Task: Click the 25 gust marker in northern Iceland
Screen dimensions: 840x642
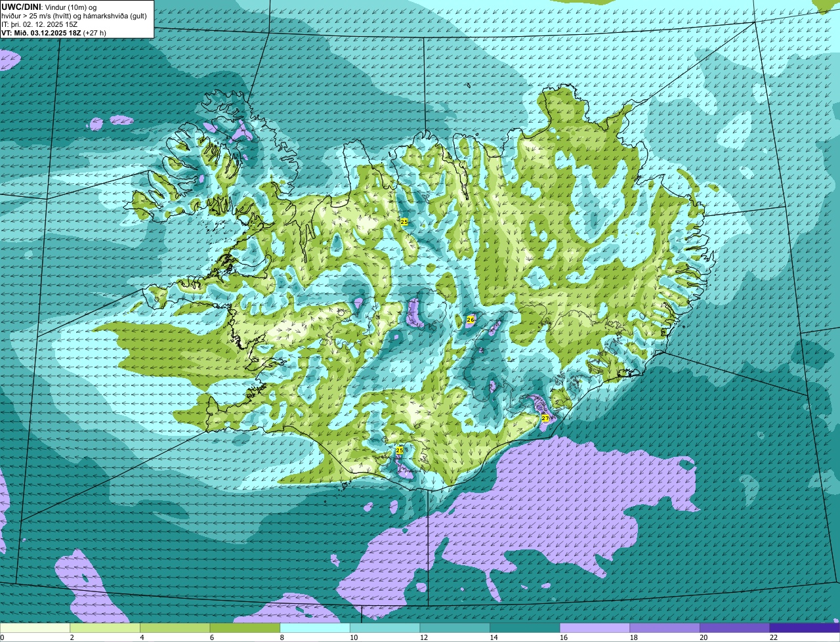Action: click(x=404, y=222)
